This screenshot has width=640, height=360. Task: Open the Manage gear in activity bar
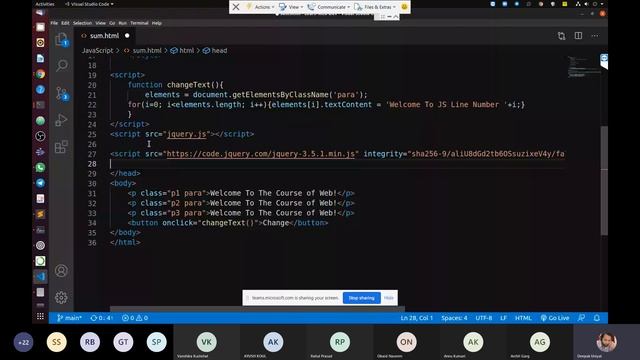[61, 297]
